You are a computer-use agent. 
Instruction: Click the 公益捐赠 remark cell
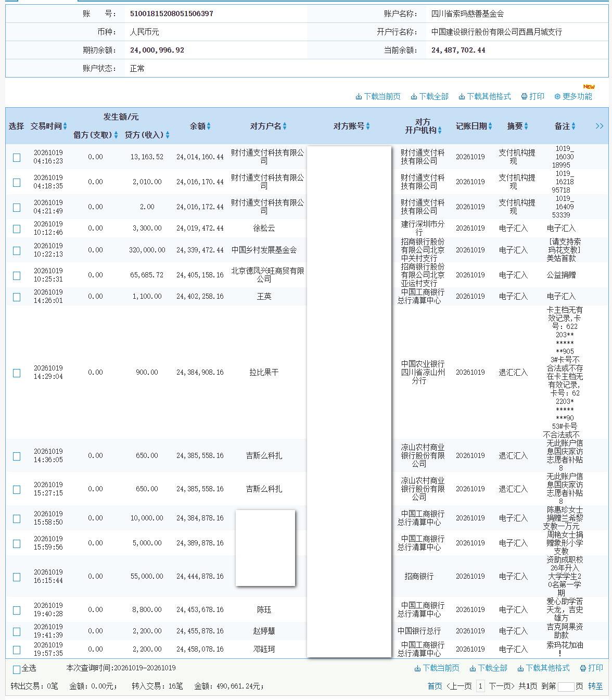(561, 275)
